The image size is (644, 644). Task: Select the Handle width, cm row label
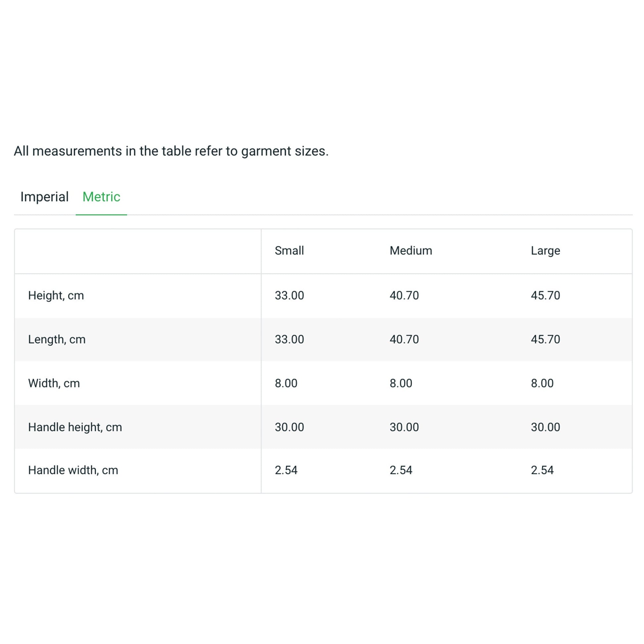(x=73, y=470)
